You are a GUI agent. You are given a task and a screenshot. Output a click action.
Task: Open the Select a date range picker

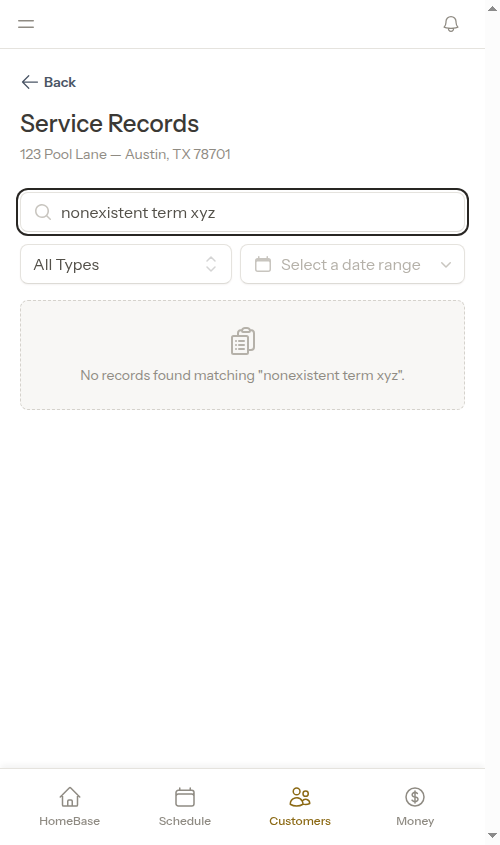tap(352, 265)
